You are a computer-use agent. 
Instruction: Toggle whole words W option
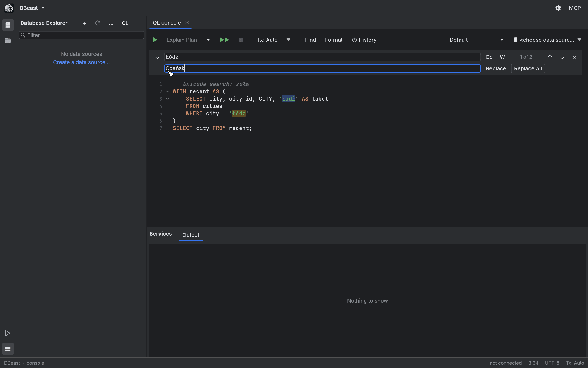[503, 57]
